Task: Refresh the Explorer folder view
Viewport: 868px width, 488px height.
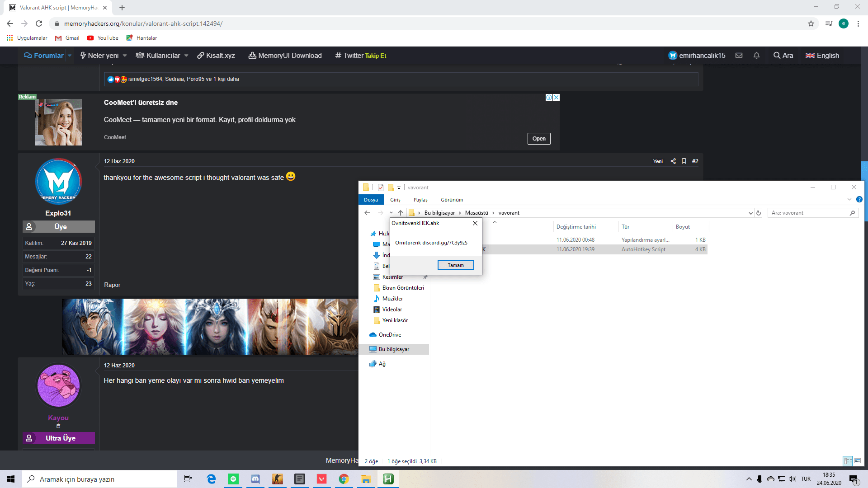Action: pyautogui.click(x=759, y=213)
